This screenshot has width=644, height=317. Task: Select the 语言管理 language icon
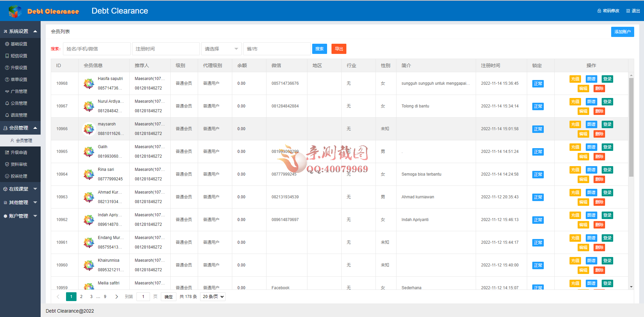[x=7, y=115]
